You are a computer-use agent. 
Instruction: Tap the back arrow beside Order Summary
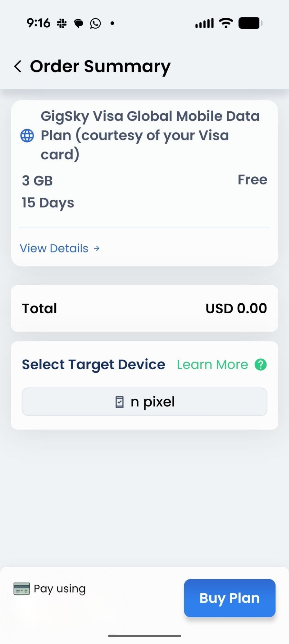(18, 66)
